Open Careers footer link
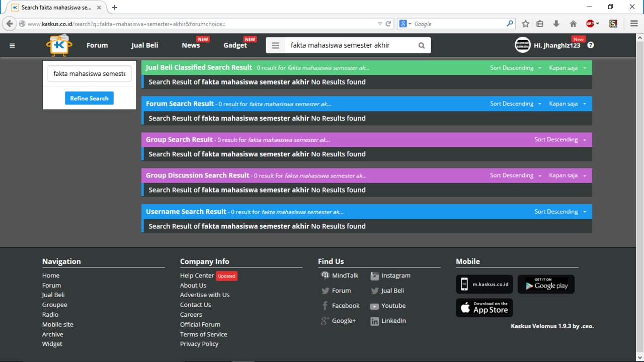The width and height of the screenshot is (644, 362). click(x=191, y=314)
